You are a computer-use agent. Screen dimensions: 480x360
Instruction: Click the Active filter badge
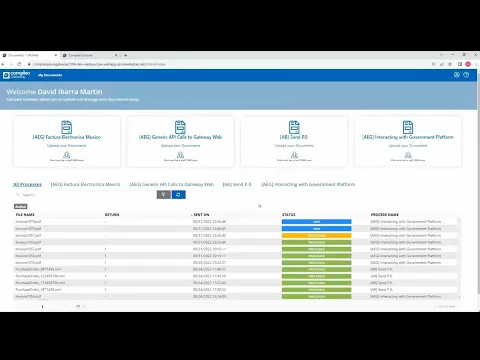[21, 206]
